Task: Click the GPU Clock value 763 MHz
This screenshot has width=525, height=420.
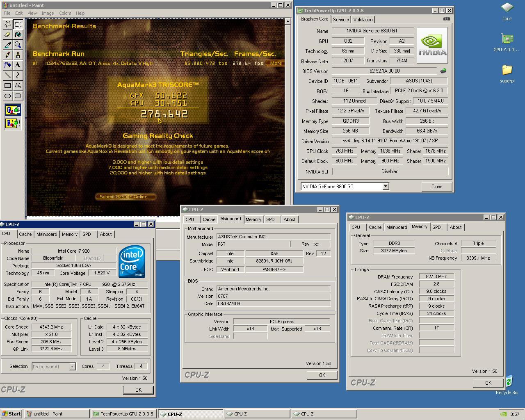Action: [x=345, y=151]
